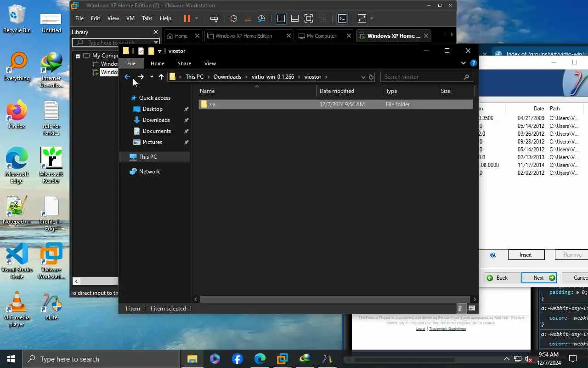Open Downloads in navigation pane
588x368 pixels.
(156, 120)
